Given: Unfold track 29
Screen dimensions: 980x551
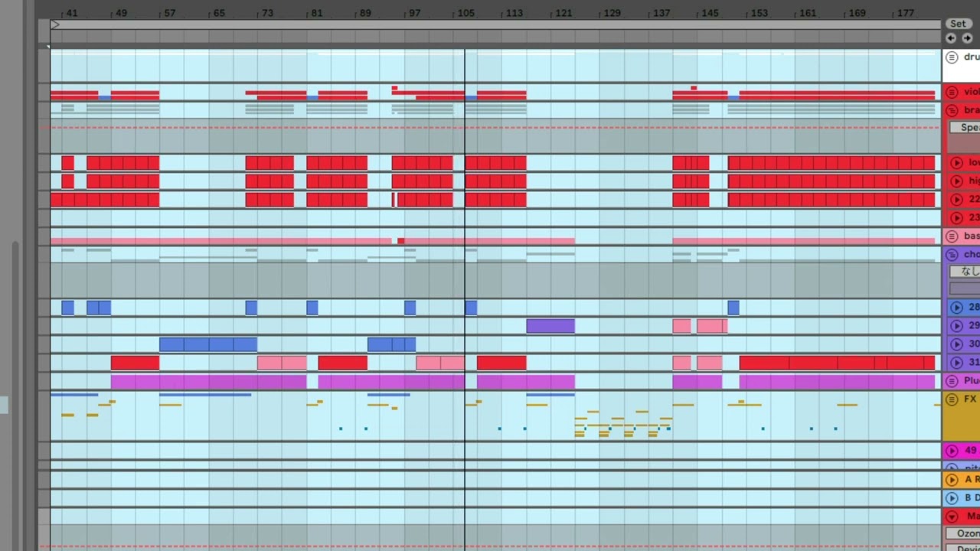Looking at the screenshot, I should pyautogui.click(x=956, y=326).
